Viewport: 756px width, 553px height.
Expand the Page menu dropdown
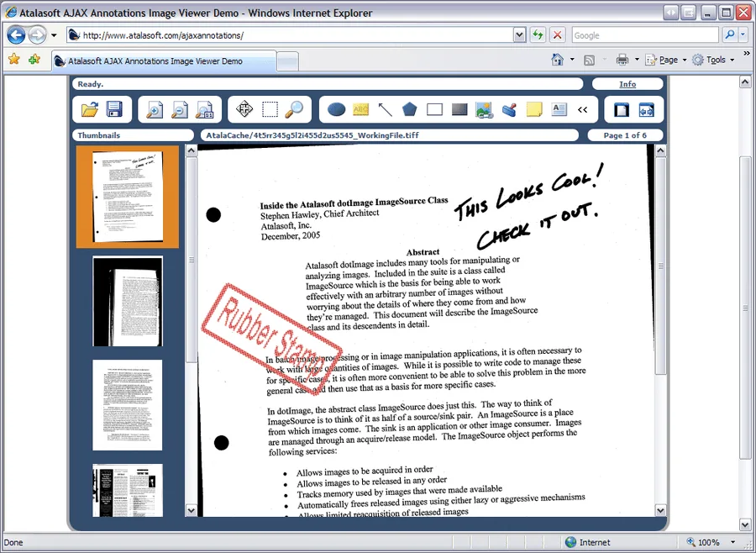tap(685, 60)
